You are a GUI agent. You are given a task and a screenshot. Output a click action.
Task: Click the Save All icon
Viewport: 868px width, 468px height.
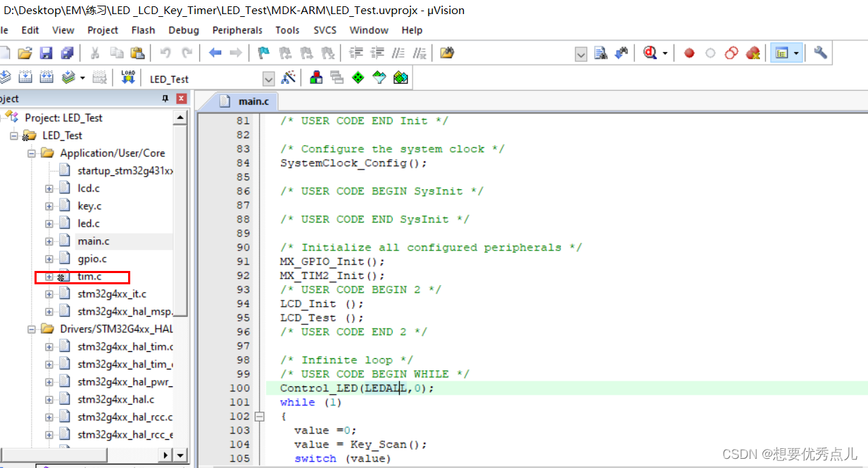click(x=65, y=52)
